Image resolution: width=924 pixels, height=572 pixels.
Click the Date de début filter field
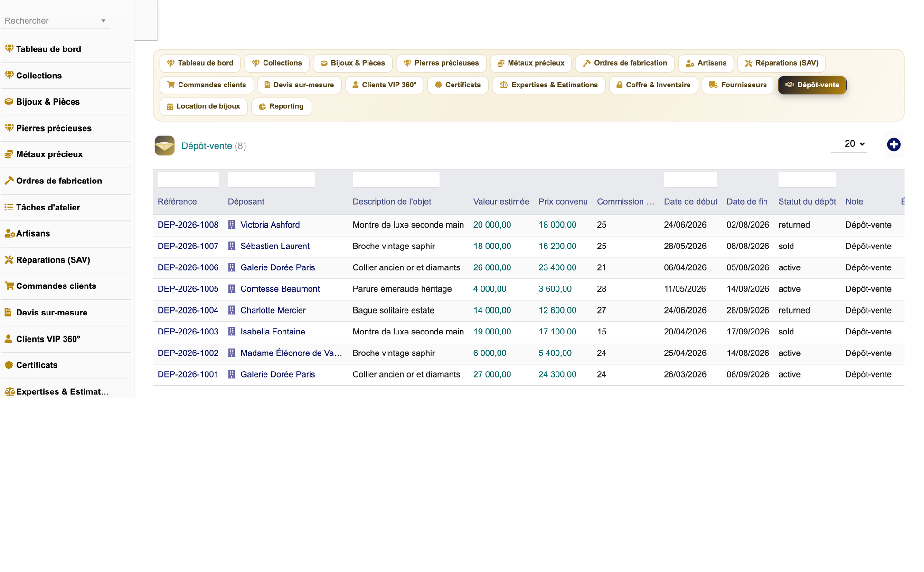pyautogui.click(x=690, y=179)
